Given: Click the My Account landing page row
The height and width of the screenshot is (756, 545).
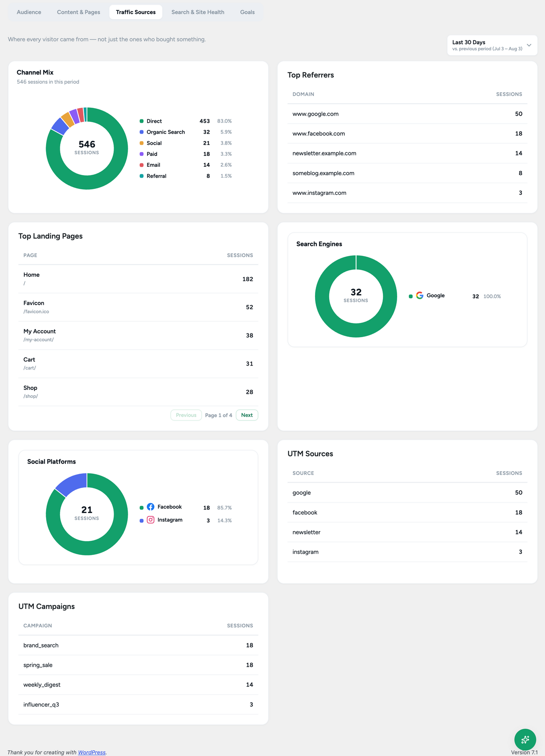Looking at the screenshot, I should pos(138,335).
